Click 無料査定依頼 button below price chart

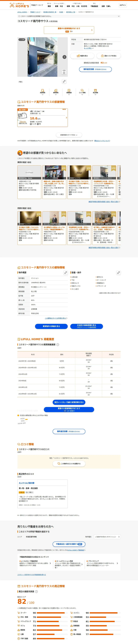(x=69, y=431)
